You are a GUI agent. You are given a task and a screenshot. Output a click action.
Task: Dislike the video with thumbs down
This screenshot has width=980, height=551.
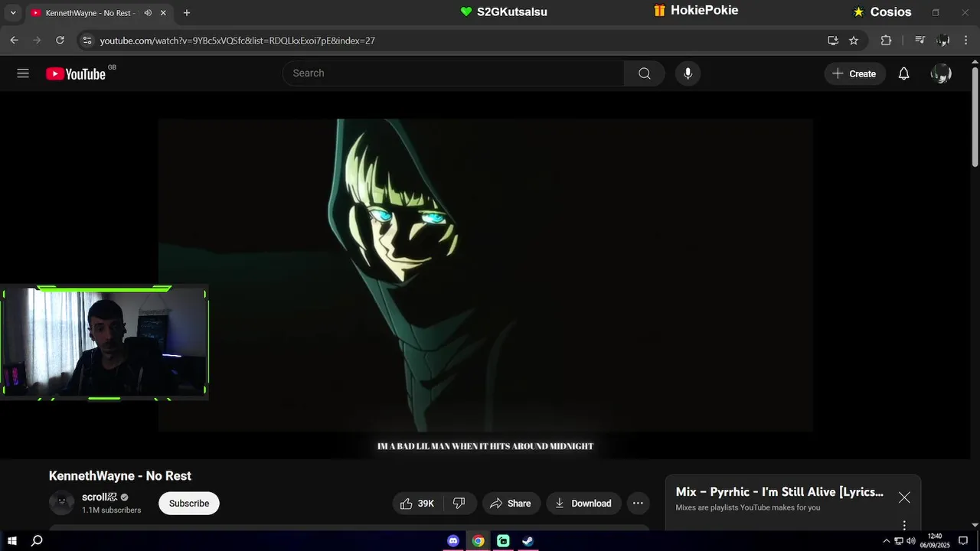click(459, 504)
